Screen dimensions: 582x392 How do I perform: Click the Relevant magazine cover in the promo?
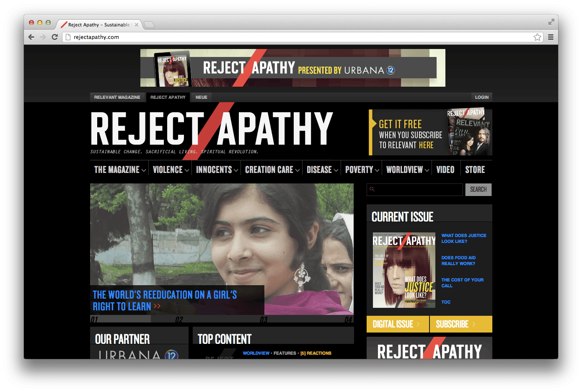469,132
